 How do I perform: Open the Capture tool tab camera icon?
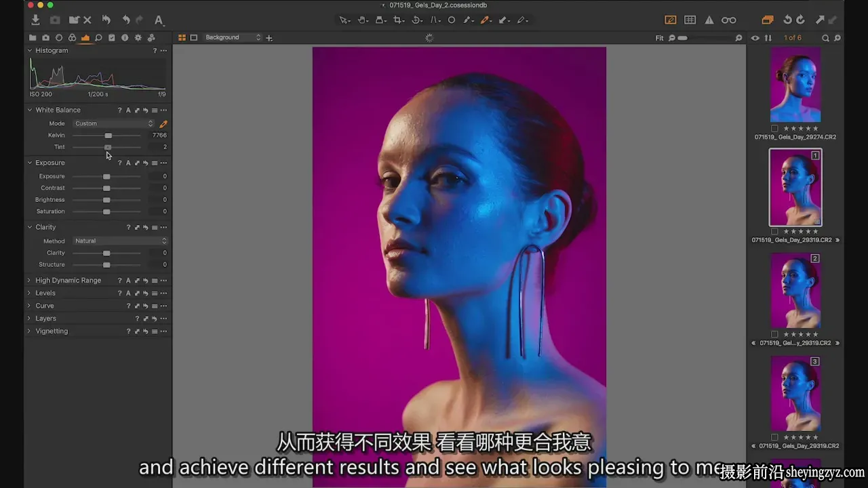pyautogui.click(x=45, y=38)
